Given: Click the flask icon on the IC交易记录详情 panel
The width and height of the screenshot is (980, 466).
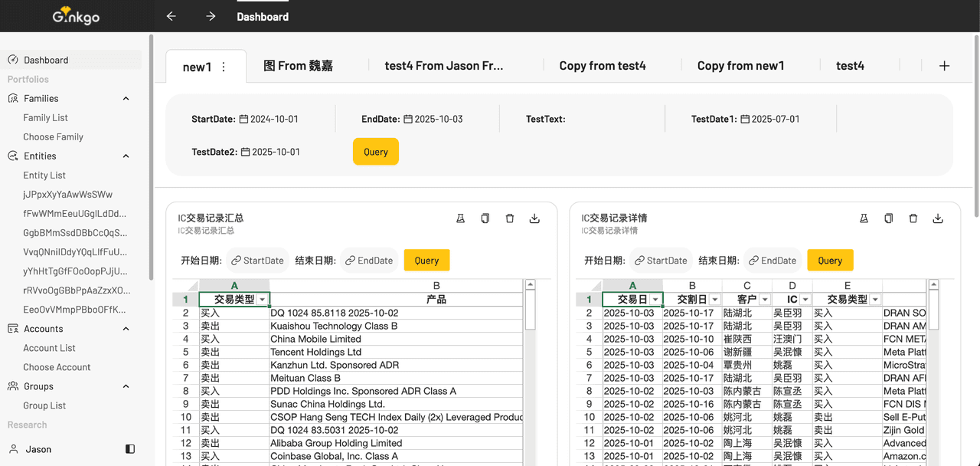Looking at the screenshot, I should 864,218.
